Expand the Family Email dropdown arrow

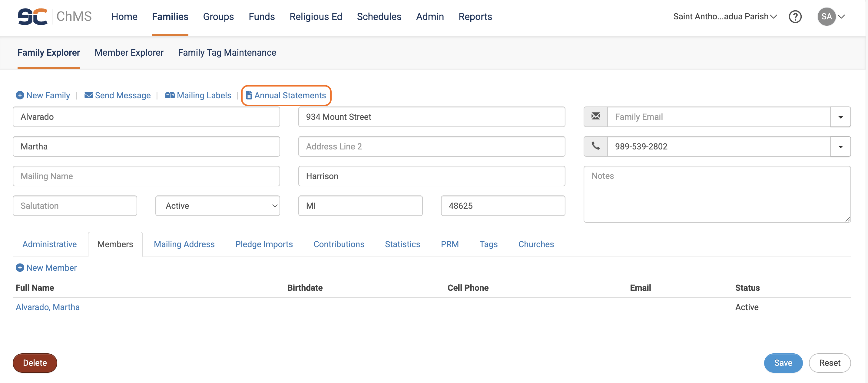pyautogui.click(x=840, y=117)
